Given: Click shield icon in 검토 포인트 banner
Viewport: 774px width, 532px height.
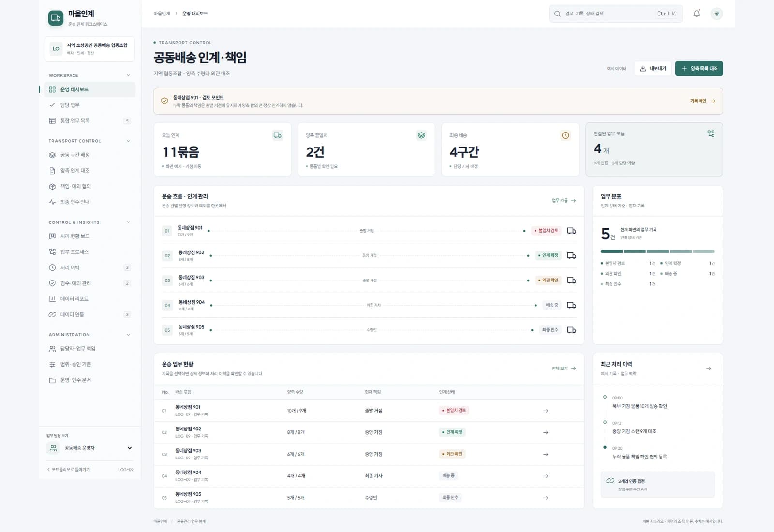Looking at the screenshot, I should 164,101.
